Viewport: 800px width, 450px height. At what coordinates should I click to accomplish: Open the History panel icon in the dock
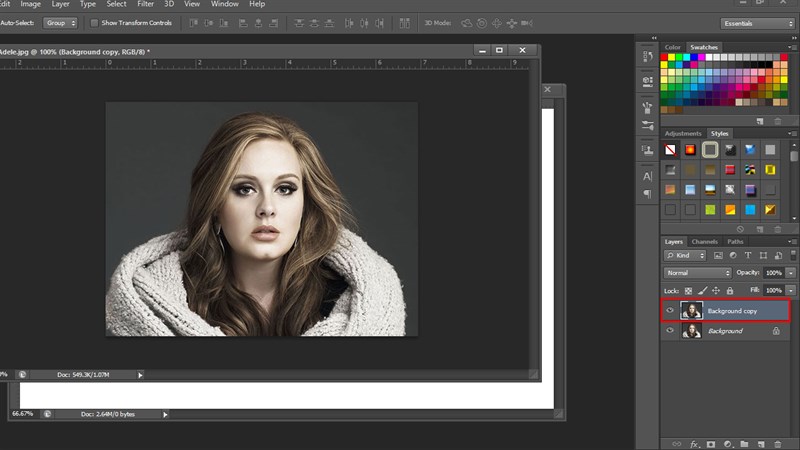(647, 56)
